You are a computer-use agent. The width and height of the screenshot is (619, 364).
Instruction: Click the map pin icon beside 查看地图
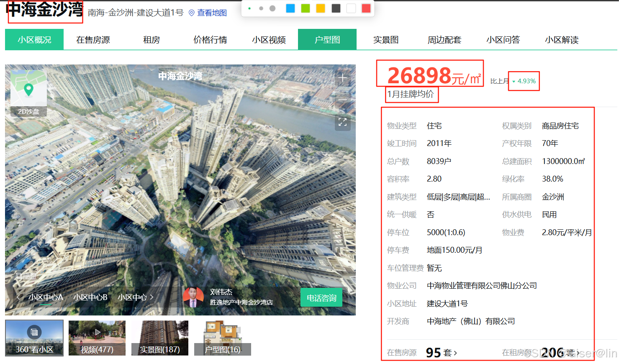192,13
